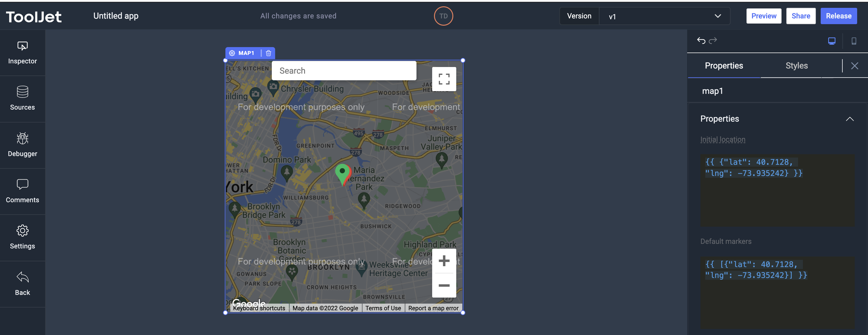Open the Debugger panel

click(x=22, y=145)
